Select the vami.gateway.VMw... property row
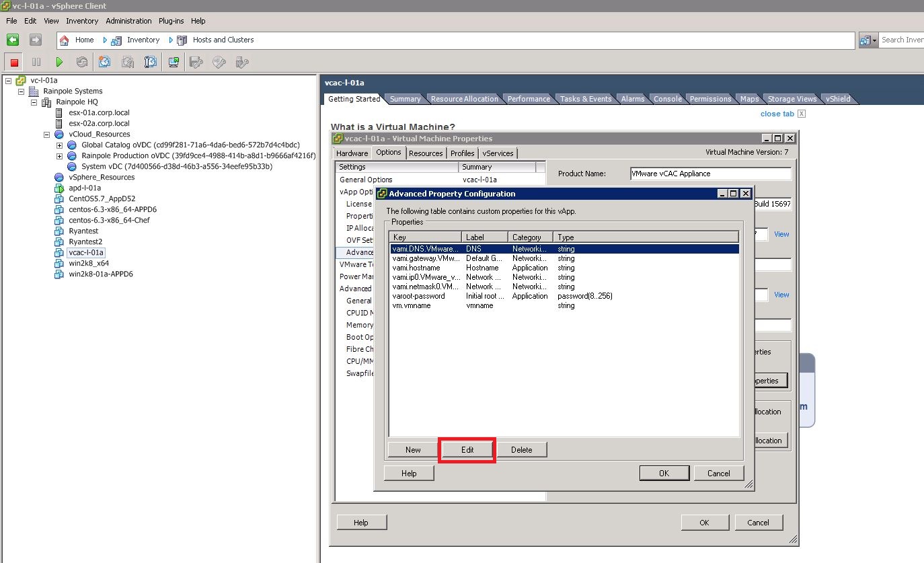This screenshot has width=924, height=563. point(564,258)
